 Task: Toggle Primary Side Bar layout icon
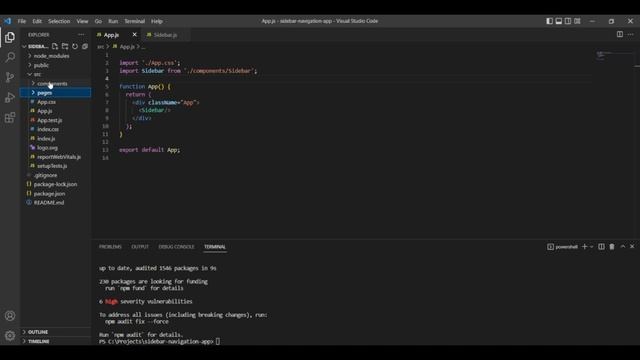(549, 21)
